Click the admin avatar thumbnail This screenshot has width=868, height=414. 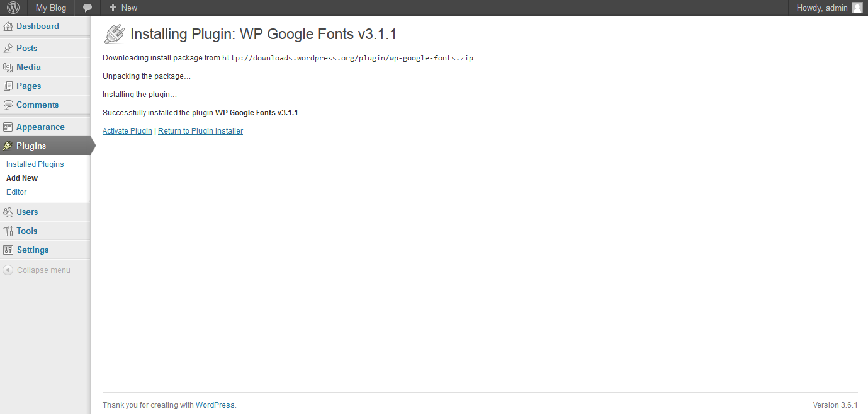(857, 8)
